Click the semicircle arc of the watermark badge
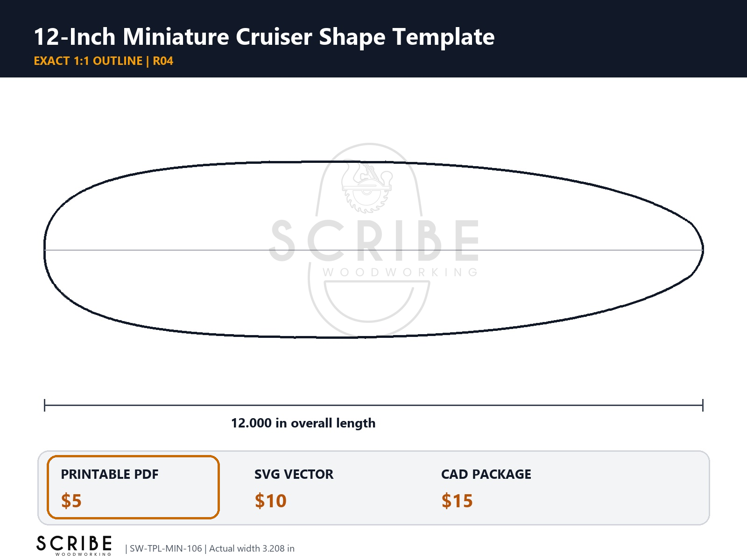Screen dimensions: 747x560 369,303
